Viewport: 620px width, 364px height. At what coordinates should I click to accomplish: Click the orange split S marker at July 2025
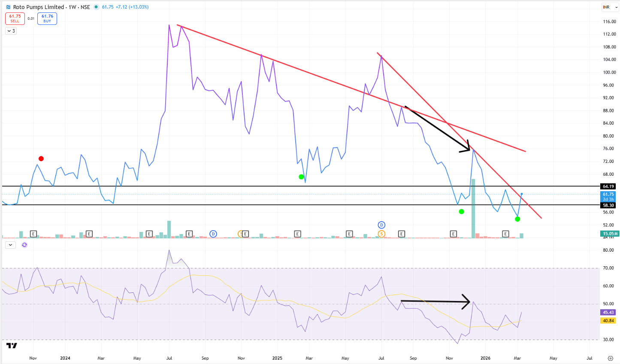pyautogui.click(x=381, y=234)
